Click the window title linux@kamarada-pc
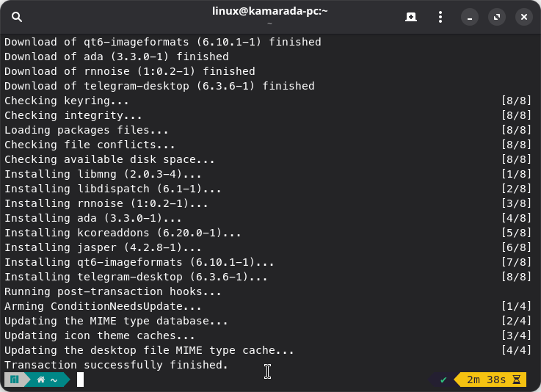 pyautogui.click(x=269, y=12)
